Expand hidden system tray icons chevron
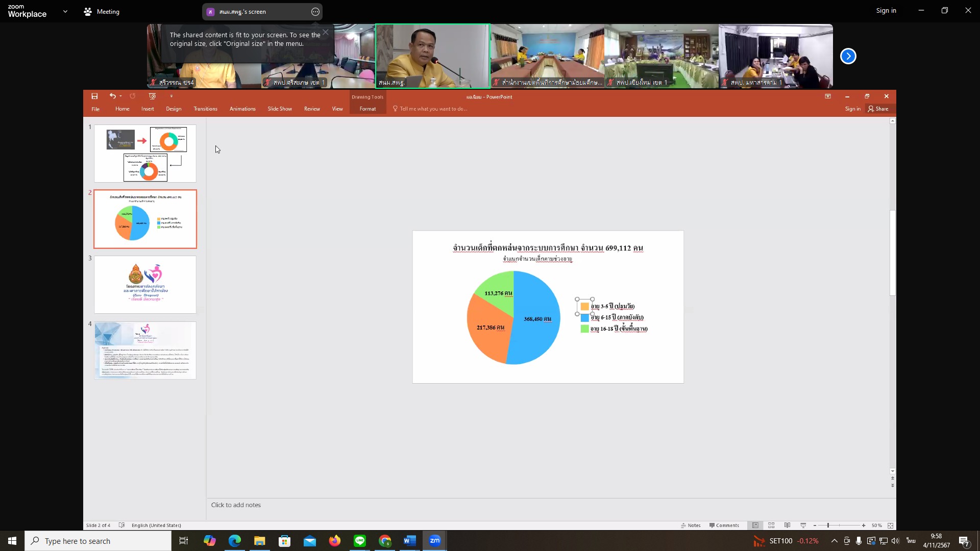The image size is (980, 551). [x=834, y=541]
